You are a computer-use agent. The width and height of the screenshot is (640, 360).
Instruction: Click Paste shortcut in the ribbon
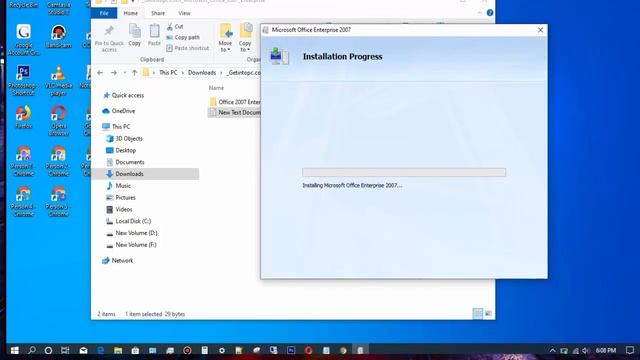tap(187, 48)
